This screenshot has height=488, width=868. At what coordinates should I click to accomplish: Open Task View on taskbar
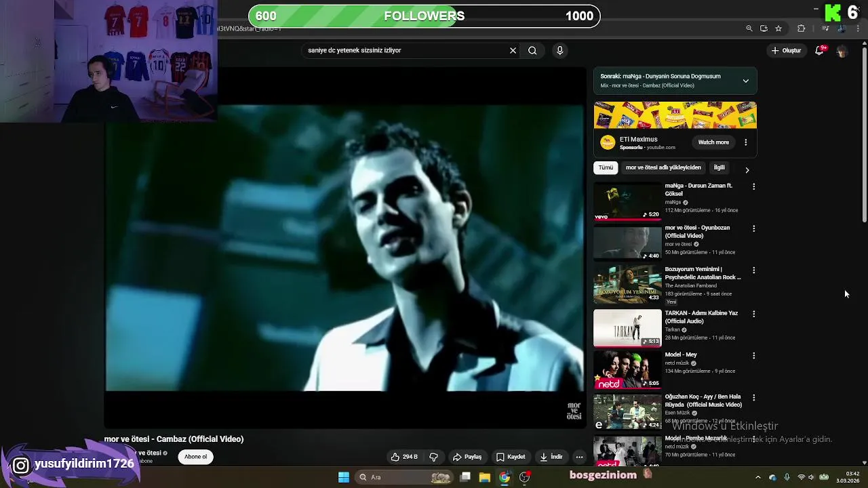[x=465, y=477]
